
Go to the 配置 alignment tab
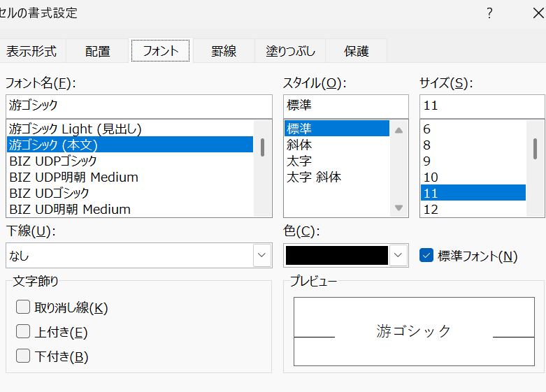click(x=98, y=51)
